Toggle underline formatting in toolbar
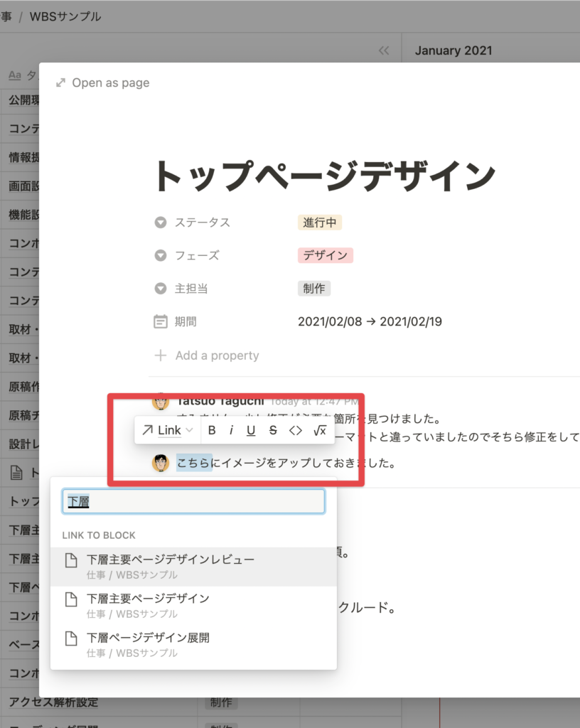Viewport: 580px width, 728px height. click(251, 430)
